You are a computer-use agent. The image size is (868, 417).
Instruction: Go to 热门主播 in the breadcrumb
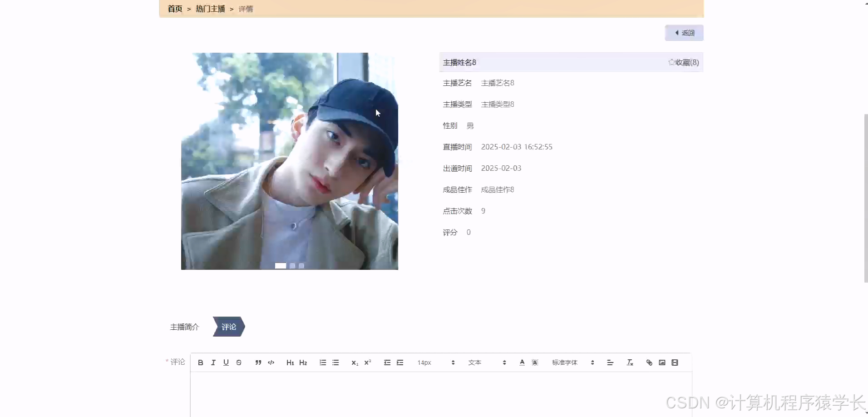tap(210, 9)
